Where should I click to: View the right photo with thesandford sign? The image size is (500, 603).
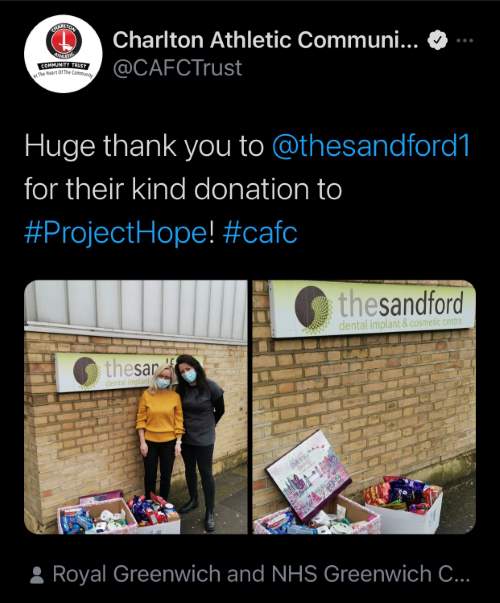364,407
